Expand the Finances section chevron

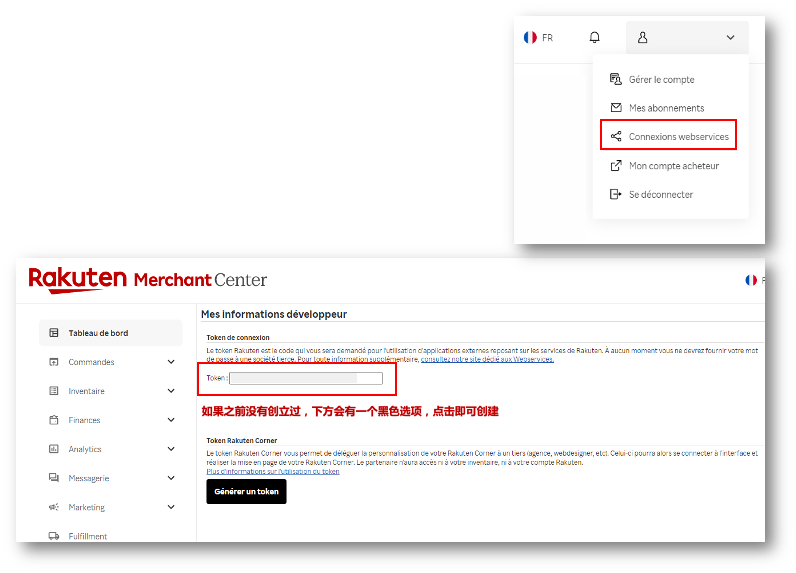171,420
